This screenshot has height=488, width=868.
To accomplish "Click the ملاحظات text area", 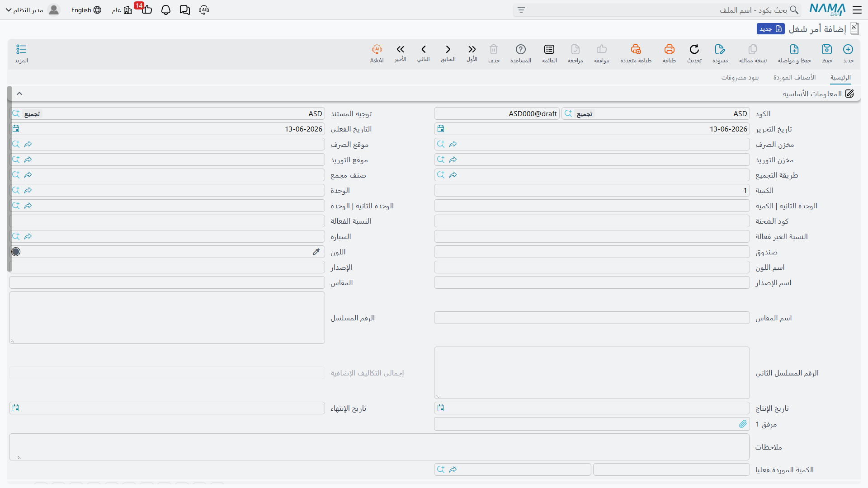I will [x=379, y=447].
